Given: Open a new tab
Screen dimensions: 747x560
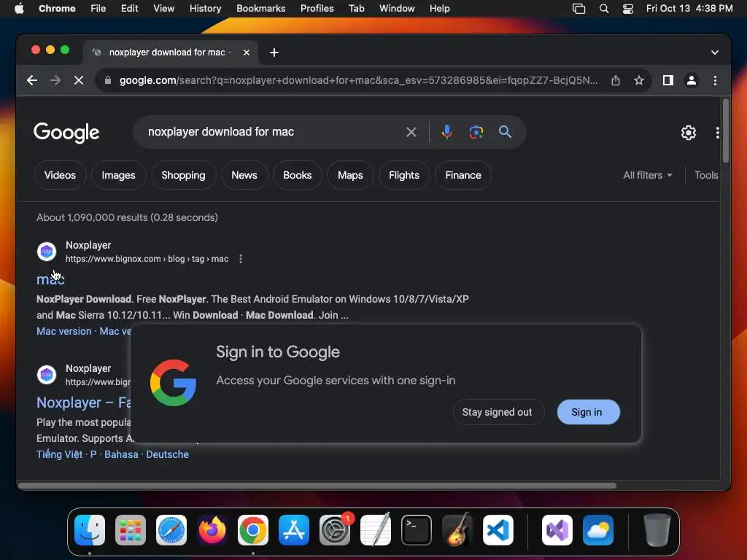Looking at the screenshot, I should [274, 52].
